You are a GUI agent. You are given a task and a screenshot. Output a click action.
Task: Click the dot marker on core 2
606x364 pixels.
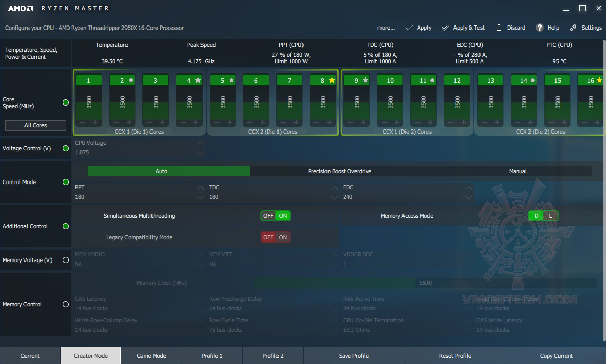click(x=131, y=80)
